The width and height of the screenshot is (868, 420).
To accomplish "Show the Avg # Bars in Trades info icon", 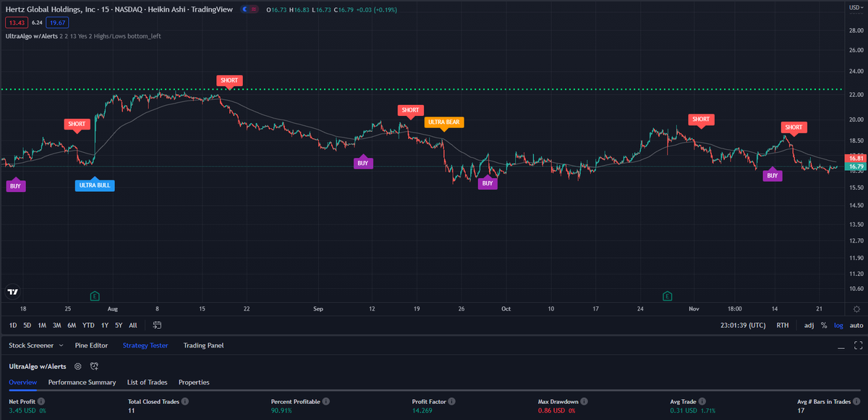I will point(858,400).
